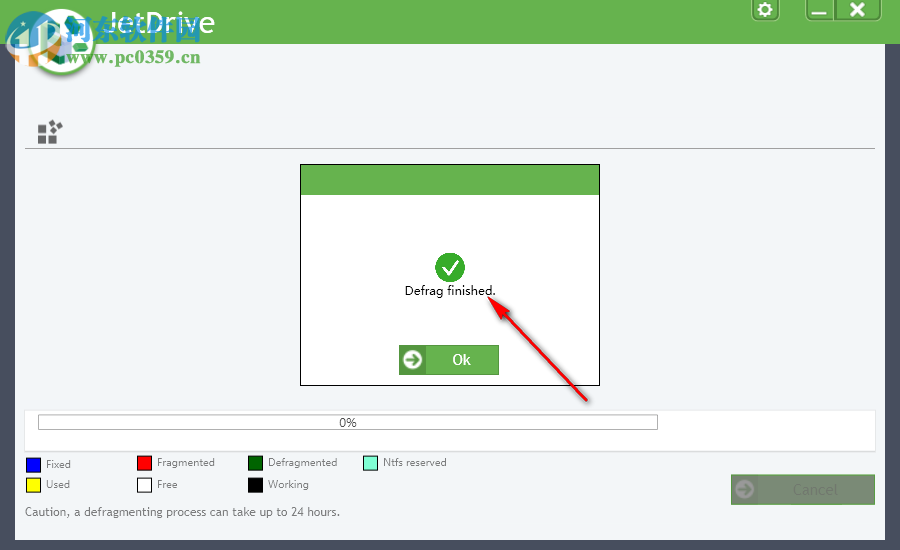The image size is (900, 550).
Task: Open settings via the gear icon
Action: coord(765,10)
